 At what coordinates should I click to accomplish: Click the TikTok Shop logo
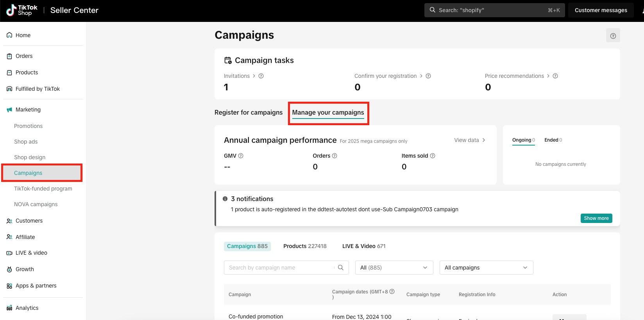click(x=22, y=10)
